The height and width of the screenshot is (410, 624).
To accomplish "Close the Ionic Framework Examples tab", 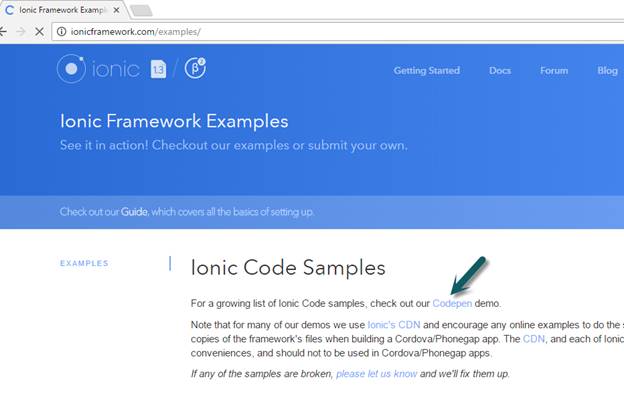I will tap(117, 10).
